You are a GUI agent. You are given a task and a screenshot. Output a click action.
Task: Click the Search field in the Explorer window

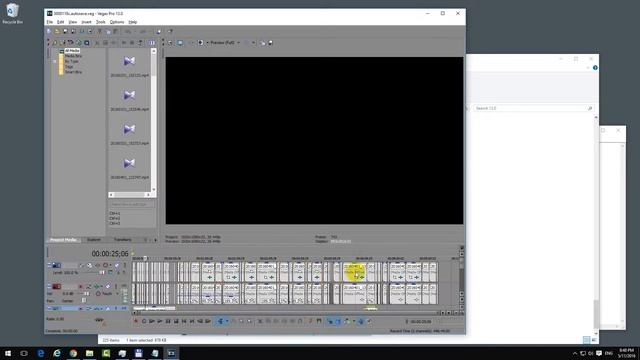point(533,108)
